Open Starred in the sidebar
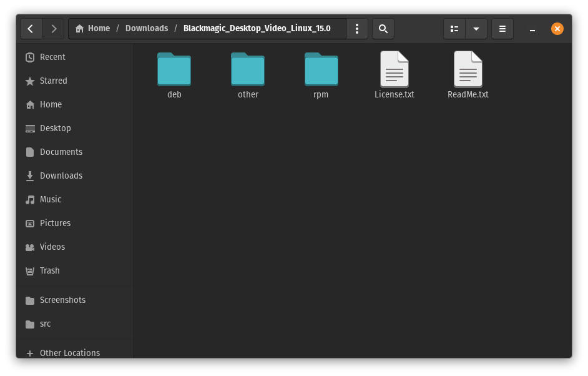Viewport: 588px width, 376px height. click(75, 81)
